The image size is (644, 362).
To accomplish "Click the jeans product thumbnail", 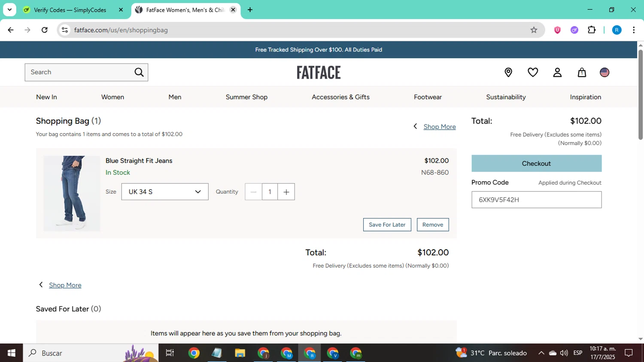I will 72,194.
